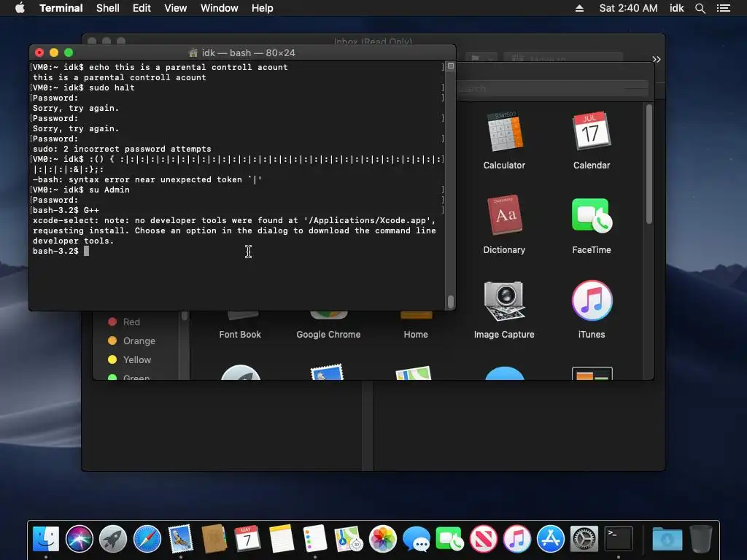747x560 pixels.
Task: Open News from the Dock
Action: click(484, 539)
